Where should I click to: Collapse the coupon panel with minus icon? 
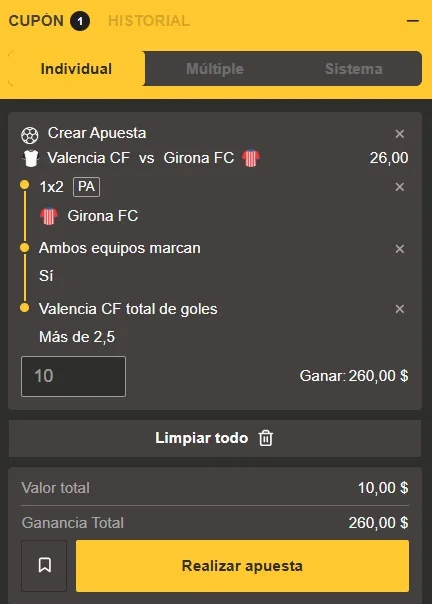pos(413,21)
